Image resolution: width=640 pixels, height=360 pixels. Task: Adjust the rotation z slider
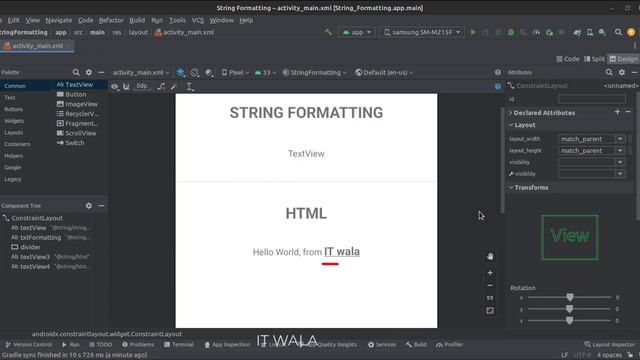click(570, 321)
